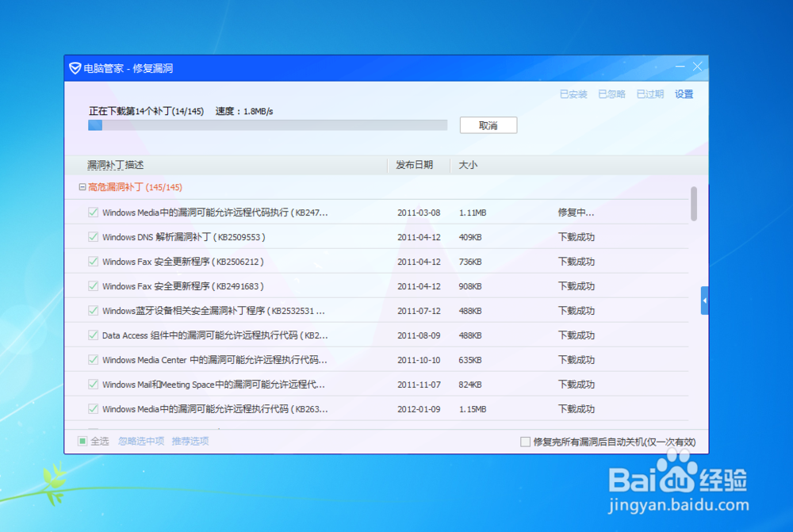Click 下载成功 status of 2012-01-09 row

point(577,408)
